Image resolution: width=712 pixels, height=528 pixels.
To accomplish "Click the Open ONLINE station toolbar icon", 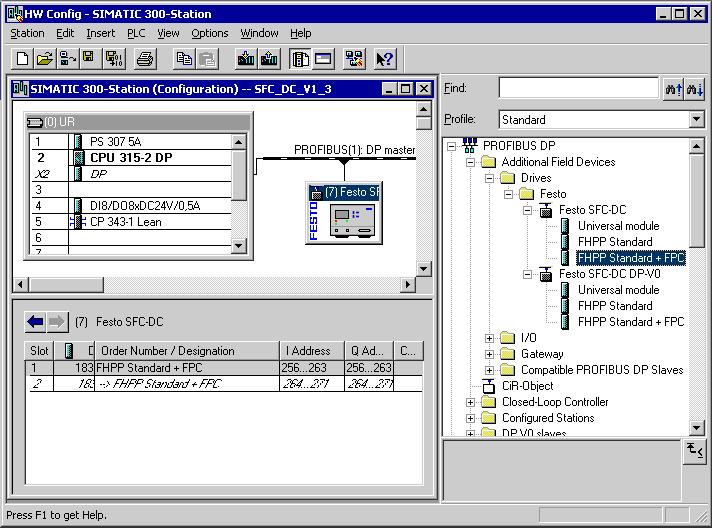I will (67, 59).
